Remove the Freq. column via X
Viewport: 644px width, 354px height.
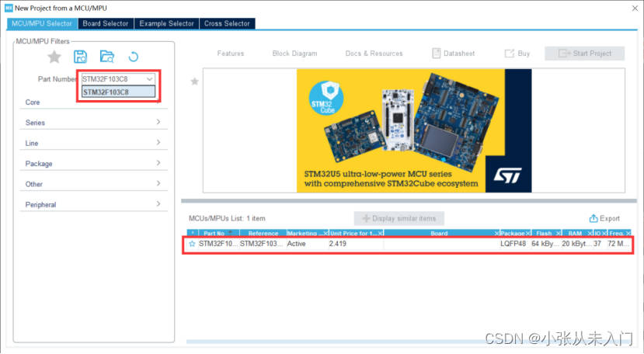pyautogui.click(x=628, y=233)
